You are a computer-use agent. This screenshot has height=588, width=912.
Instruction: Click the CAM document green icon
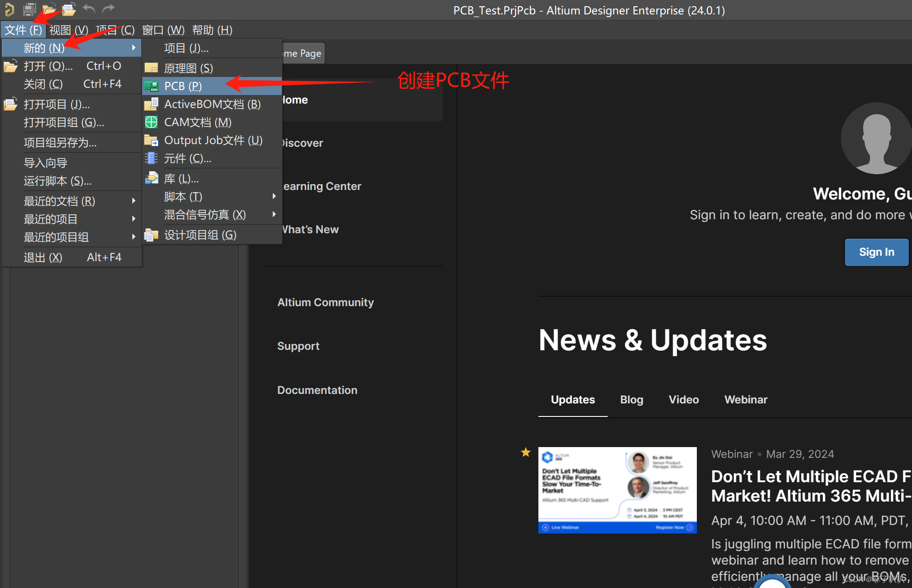(151, 122)
